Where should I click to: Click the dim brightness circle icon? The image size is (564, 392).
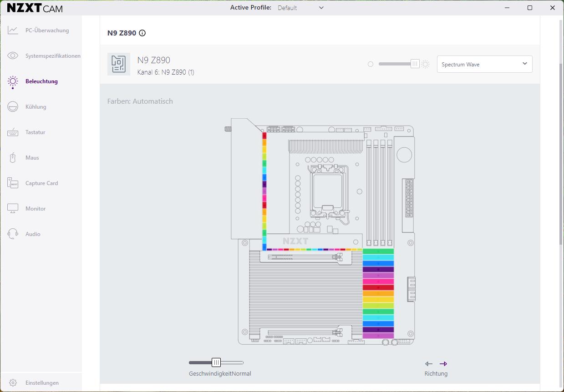coord(371,64)
